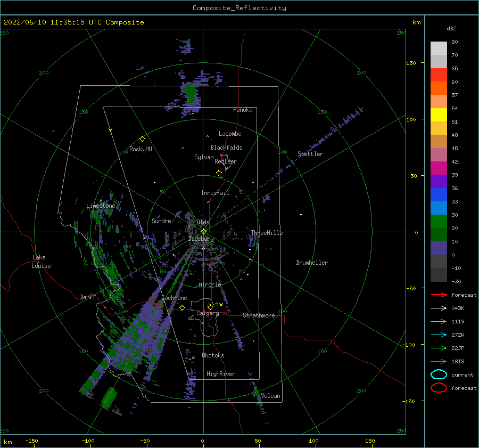Click the Composite_Reflectivity title

(240, 8)
